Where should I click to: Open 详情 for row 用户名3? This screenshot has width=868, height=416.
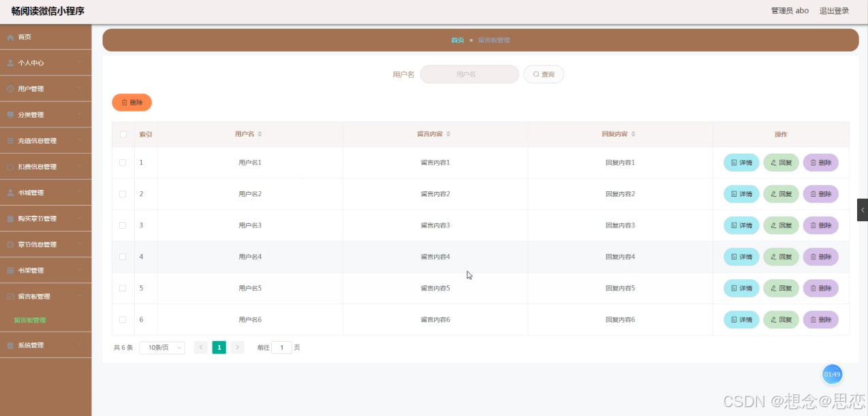point(741,225)
